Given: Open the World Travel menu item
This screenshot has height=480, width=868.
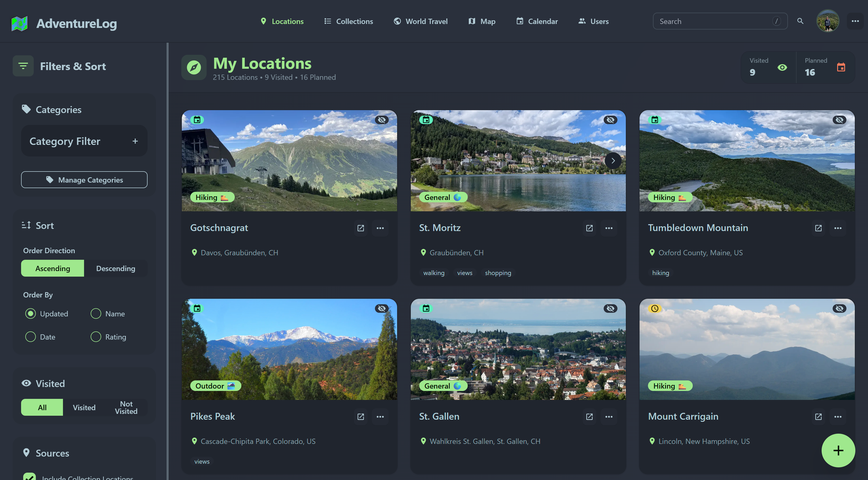Looking at the screenshot, I should (420, 21).
